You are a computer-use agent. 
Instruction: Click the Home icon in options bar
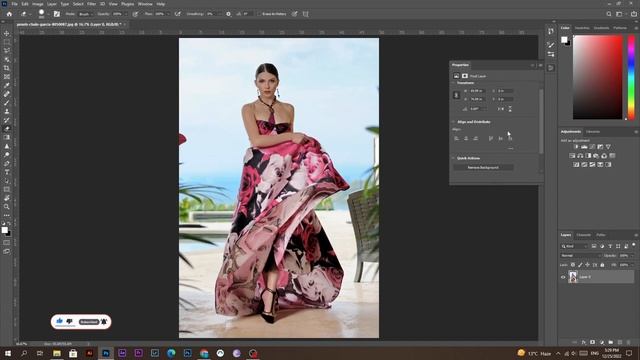pos(9,14)
